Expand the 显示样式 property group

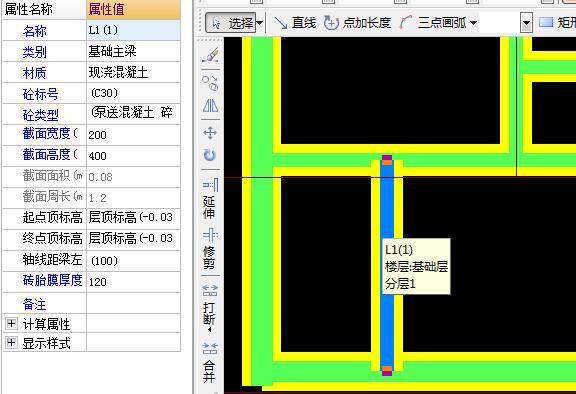coord(11,343)
